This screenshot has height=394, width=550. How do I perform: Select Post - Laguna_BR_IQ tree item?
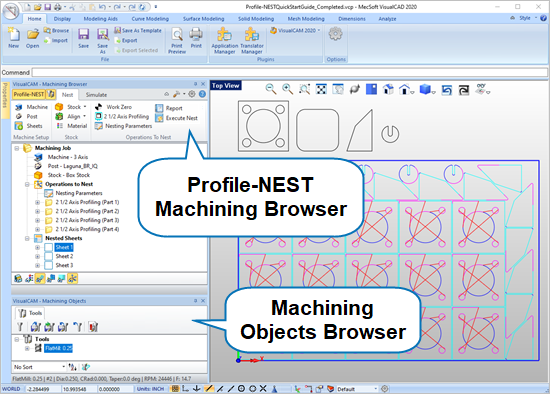point(73,166)
